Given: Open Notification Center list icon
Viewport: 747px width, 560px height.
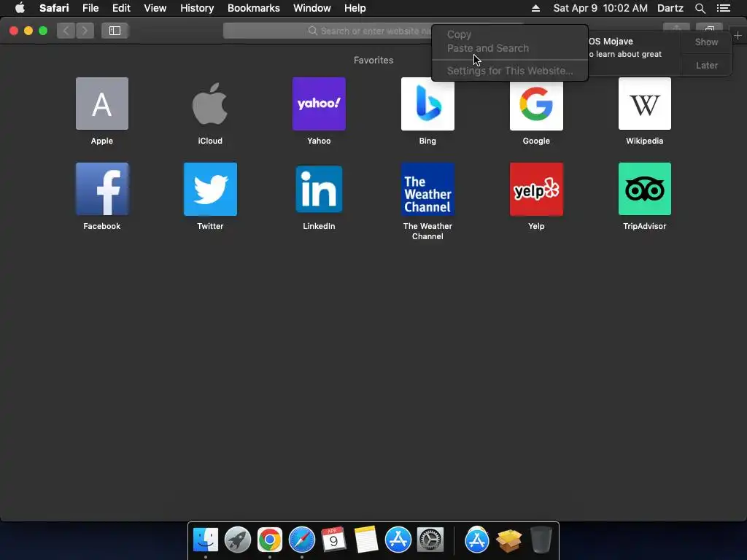Looking at the screenshot, I should click(x=724, y=8).
